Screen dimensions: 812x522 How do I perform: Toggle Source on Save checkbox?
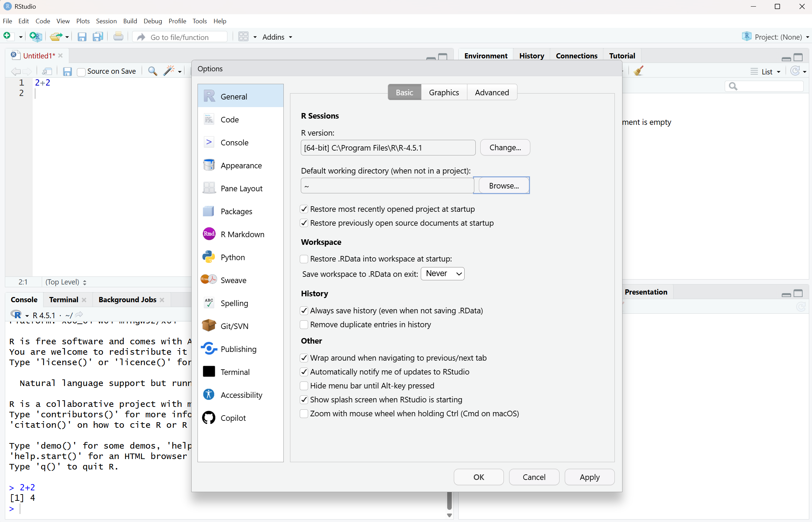coord(81,72)
